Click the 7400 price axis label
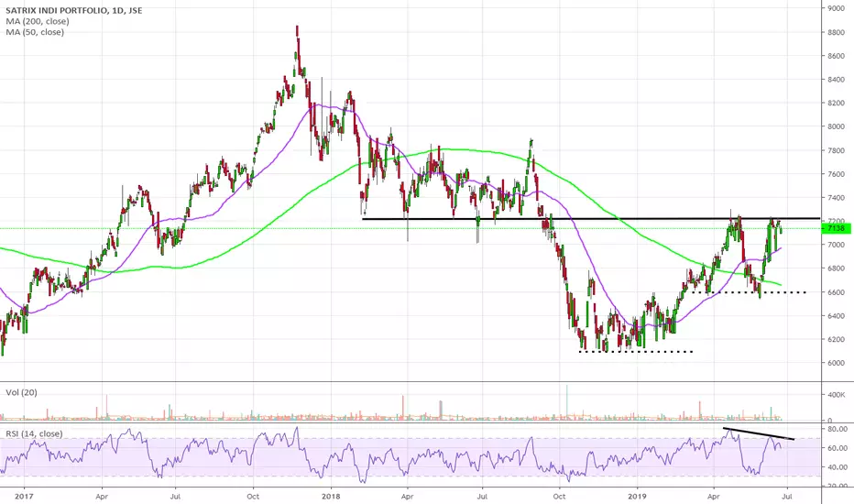The width and height of the screenshot is (854, 504). [x=836, y=198]
